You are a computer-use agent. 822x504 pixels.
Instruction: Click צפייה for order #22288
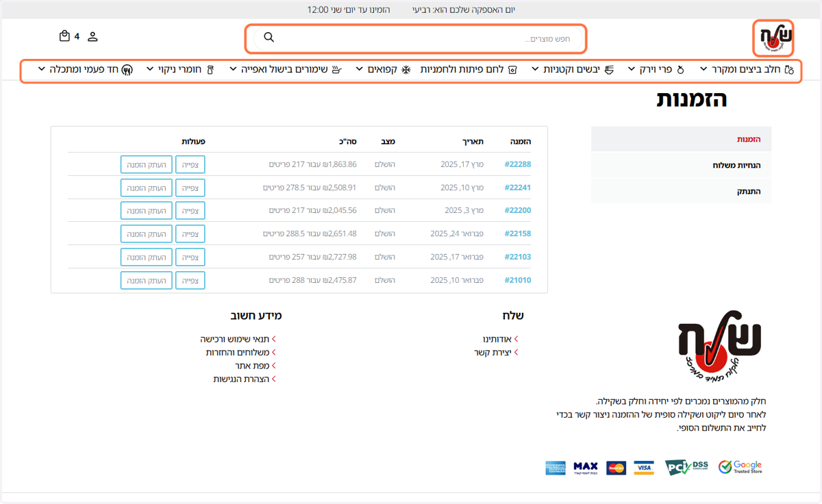(x=190, y=164)
